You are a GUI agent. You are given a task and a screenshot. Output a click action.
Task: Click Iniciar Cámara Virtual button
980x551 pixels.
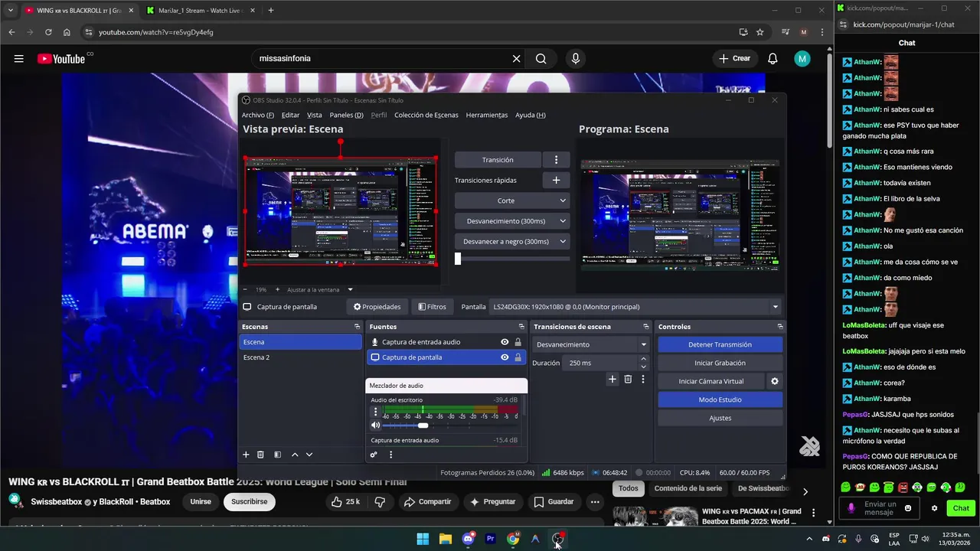point(710,381)
